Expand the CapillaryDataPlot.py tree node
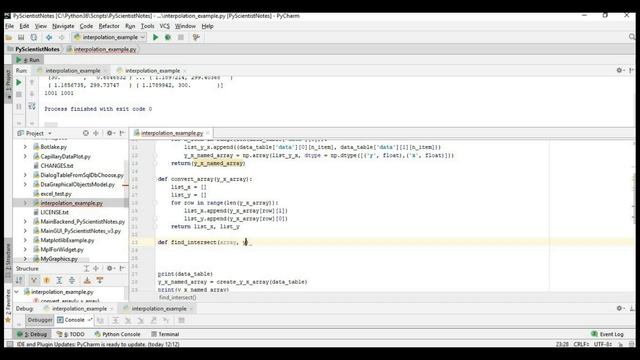This screenshot has height=360, width=640. tap(25, 156)
